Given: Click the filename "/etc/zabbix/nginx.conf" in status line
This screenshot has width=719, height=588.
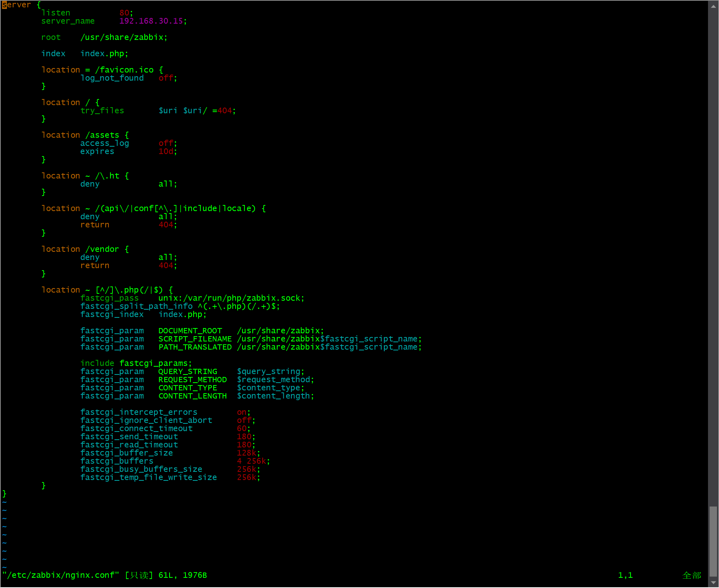Looking at the screenshot, I should pos(61,575).
